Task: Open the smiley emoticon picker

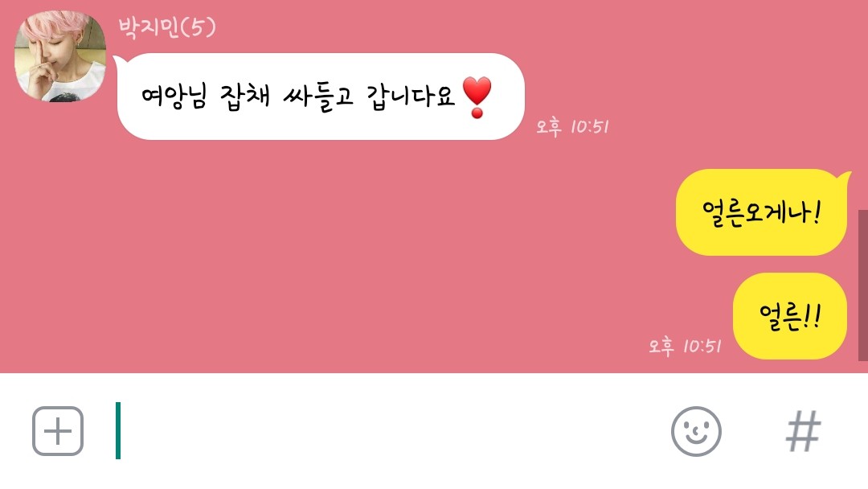Action: click(x=696, y=431)
